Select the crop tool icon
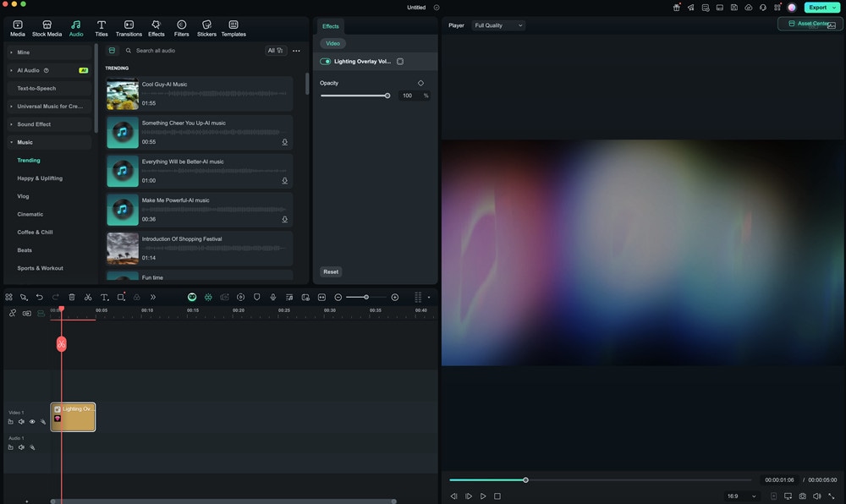Image resolution: width=846 pixels, height=504 pixels. tap(121, 297)
